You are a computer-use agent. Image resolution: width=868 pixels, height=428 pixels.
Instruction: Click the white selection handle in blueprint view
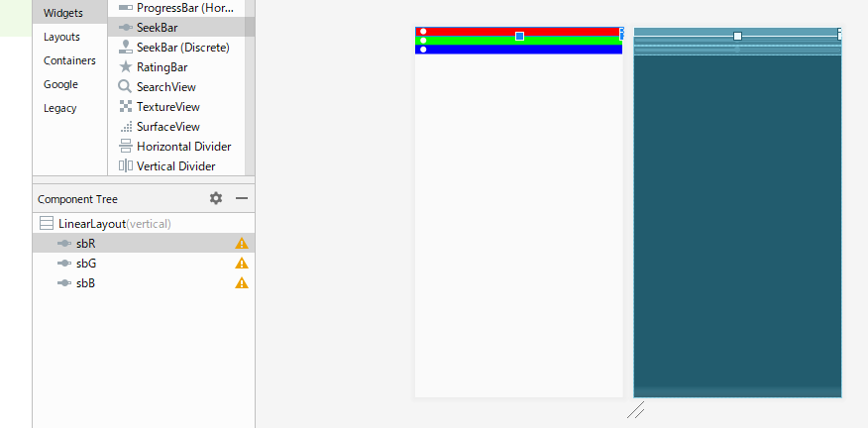point(737,36)
